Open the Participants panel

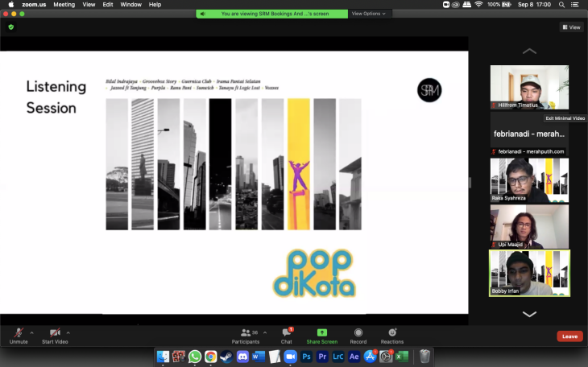coord(246,336)
